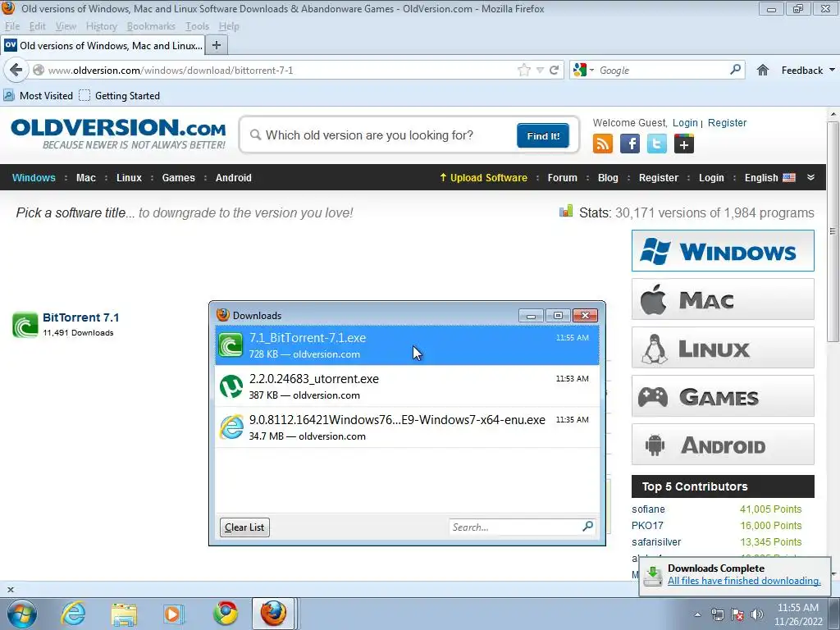Click the Google Plus share icon

point(683,144)
